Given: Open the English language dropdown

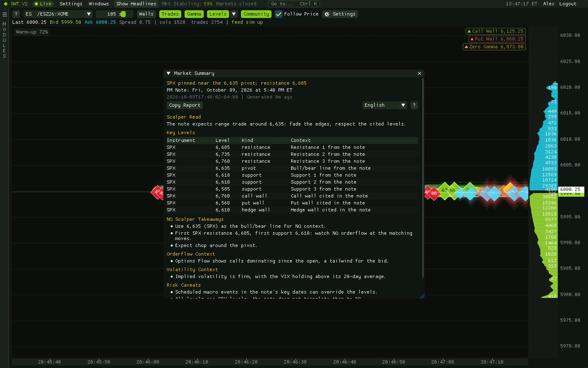Looking at the screenshot, I should point(384,105).
